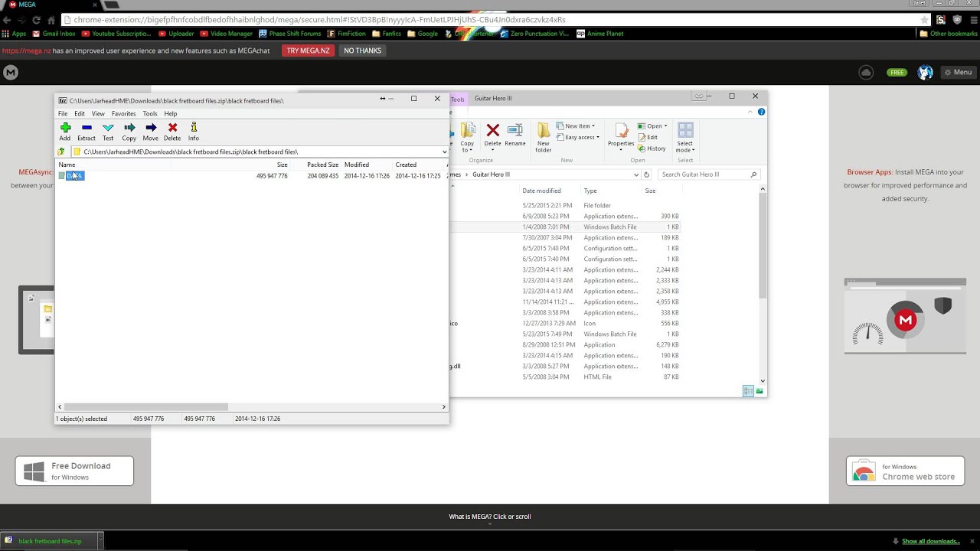Click Properties in the Explorer ribbon
Image resolution: width=980 pixels, height=551 pixels.
[621, 135]
